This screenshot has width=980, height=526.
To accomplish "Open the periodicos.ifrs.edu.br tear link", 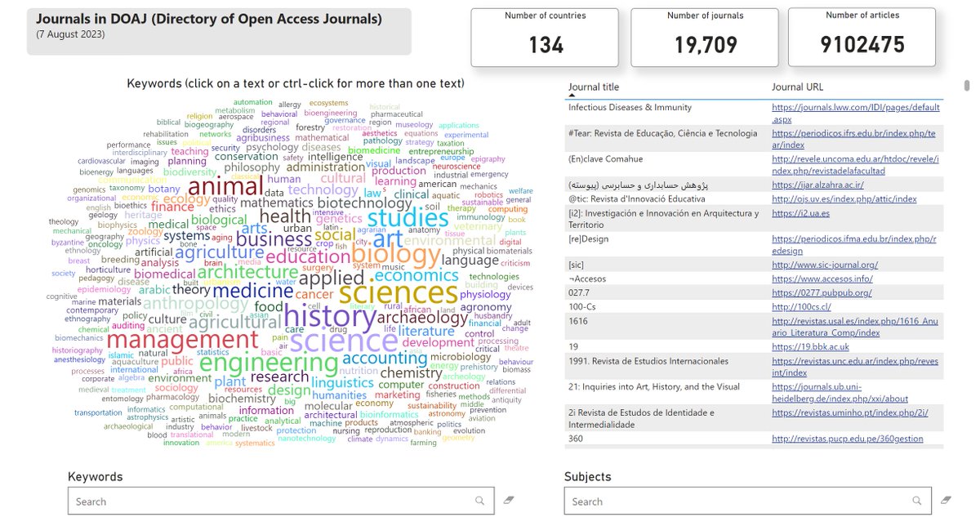I will click(x=854, y=139).
